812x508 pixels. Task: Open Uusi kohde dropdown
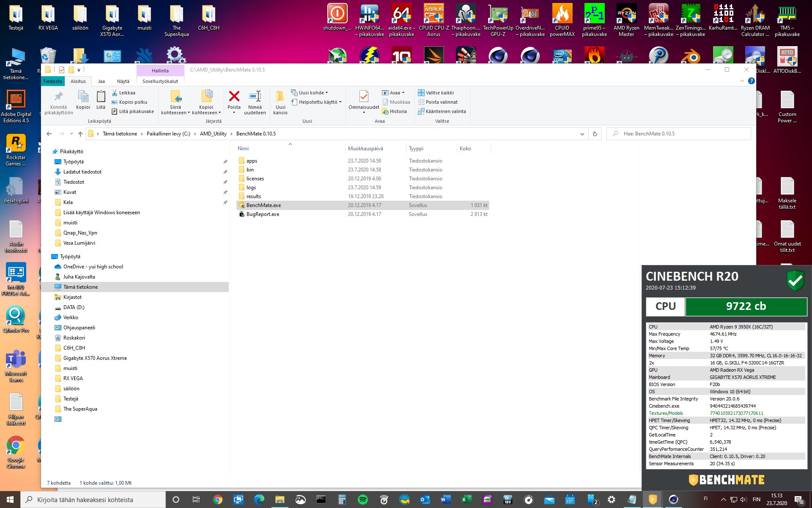coord(310,93)
